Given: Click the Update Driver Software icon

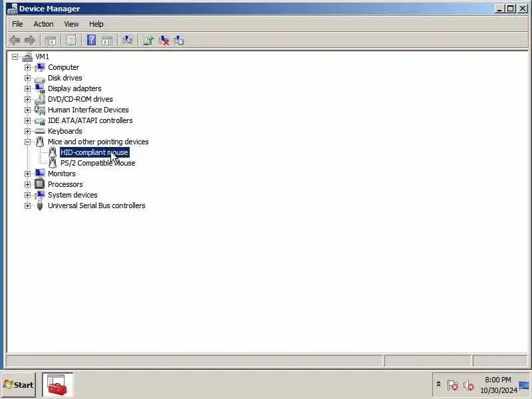Looking at the screenshot, I should click(x=148, y=40).
